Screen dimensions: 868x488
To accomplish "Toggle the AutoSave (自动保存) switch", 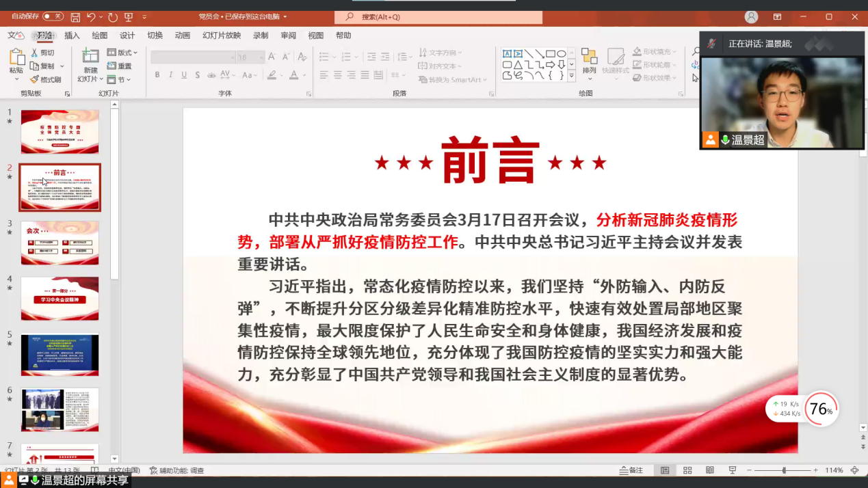I will [x=52, y=16].
